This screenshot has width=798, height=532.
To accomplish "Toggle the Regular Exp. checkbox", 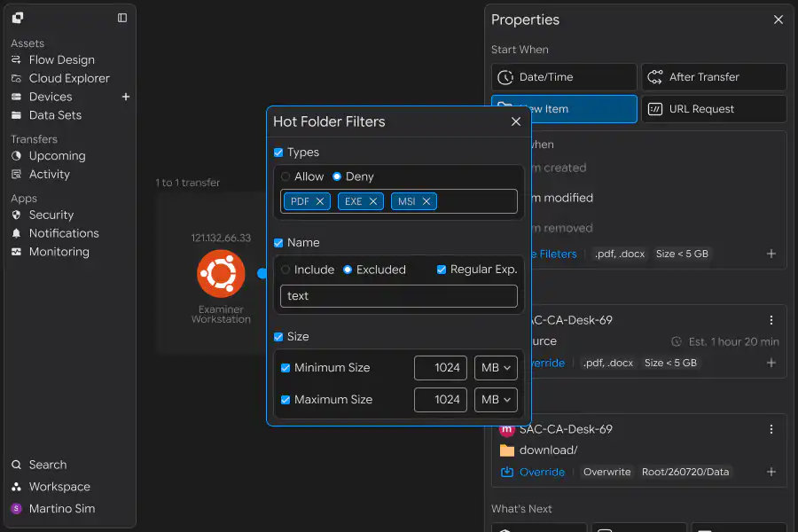I will 442,270.
